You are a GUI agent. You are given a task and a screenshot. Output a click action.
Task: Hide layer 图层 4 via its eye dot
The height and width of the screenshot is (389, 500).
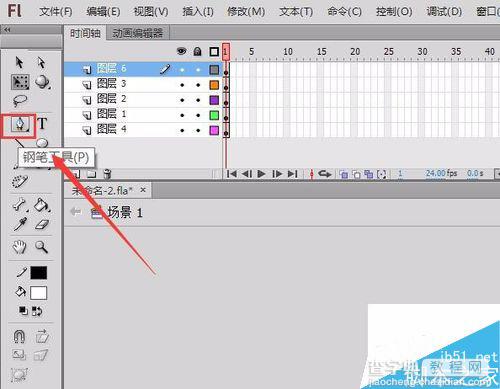pyautogui.click(x=182, y=130)
